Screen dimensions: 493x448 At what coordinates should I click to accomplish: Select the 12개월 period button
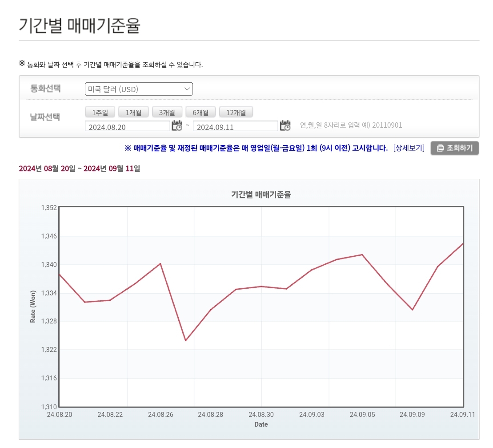[236, 112]
